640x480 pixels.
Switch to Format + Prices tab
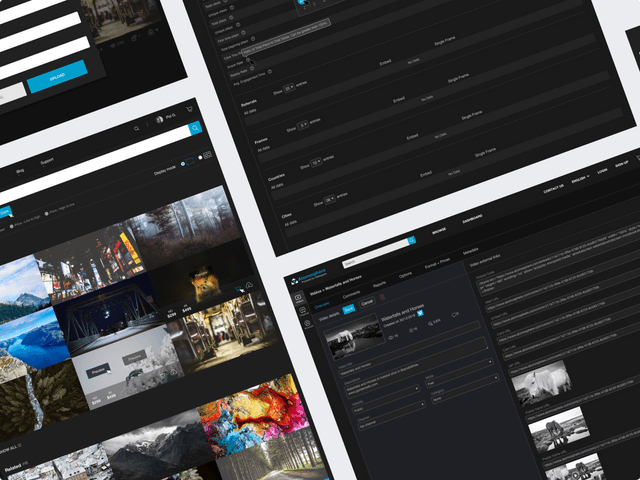click(438, 263)
